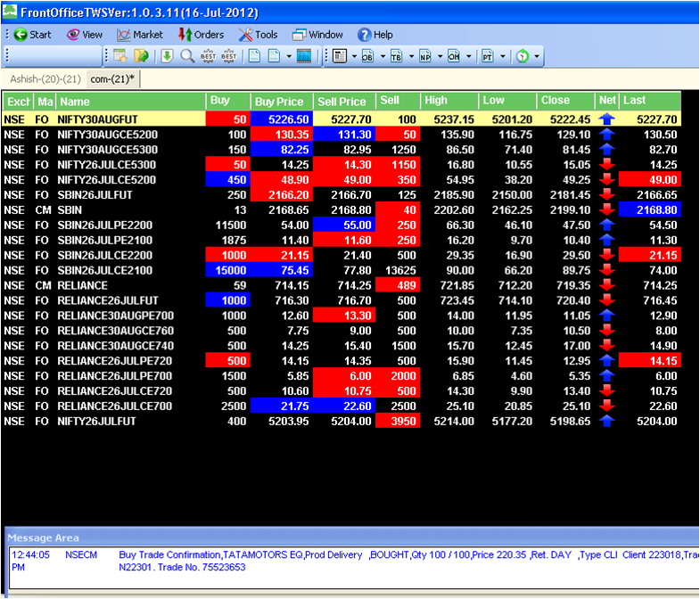Click the blue Last price cell for SBIN

[650, 209]
